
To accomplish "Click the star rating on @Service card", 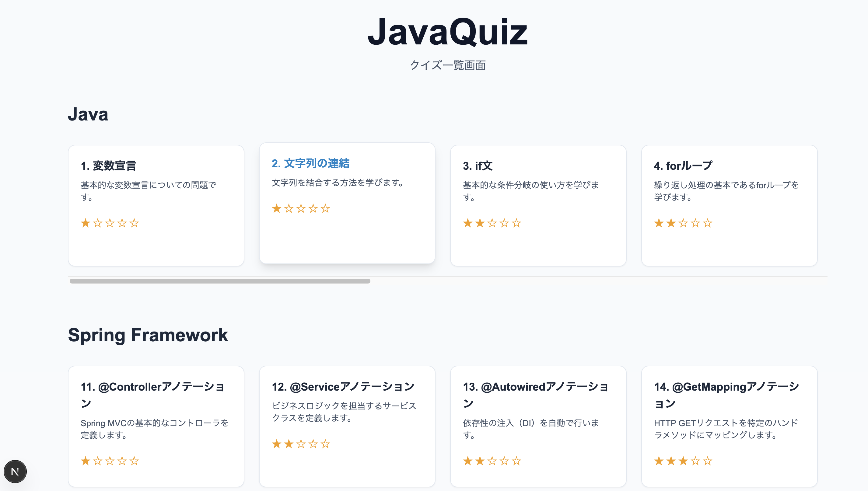I will tap(301, 444).
